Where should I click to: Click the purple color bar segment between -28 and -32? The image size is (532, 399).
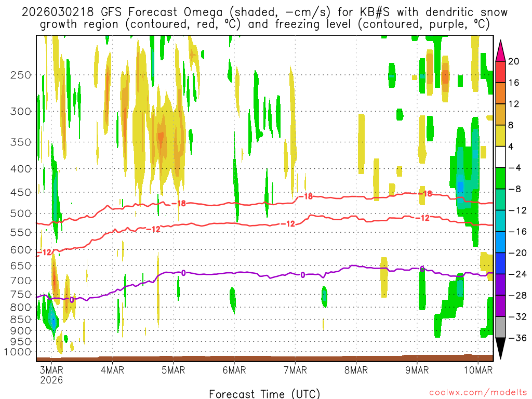click(500, 306)
